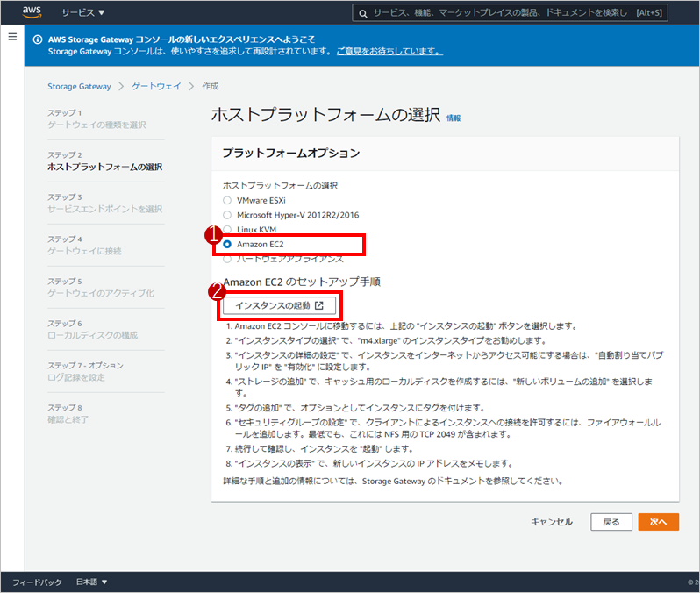Click the ホストプラットフォームの選択 page title
This screenshot has height=593, width=700.
tap(326, 115)
